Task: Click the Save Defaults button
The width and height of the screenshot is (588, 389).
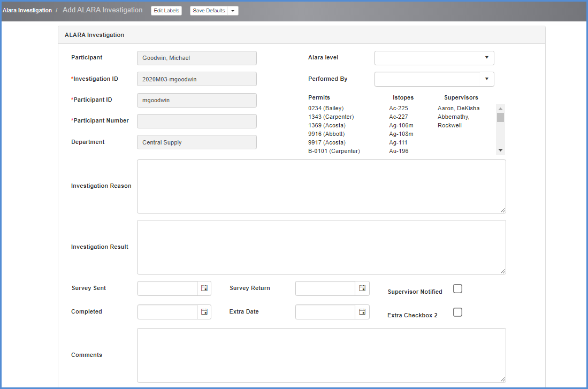Action: tap(209, 11)
